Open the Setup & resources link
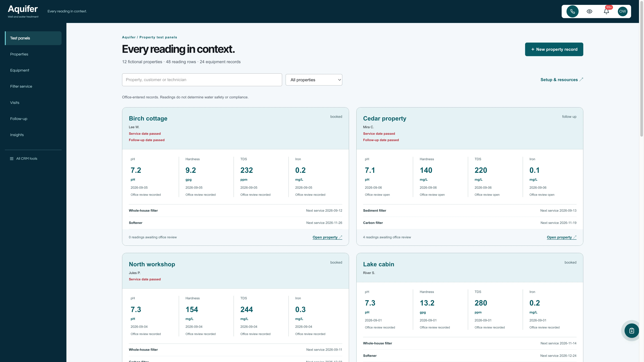This screenshot has height=362, width=644. point(561,80)
